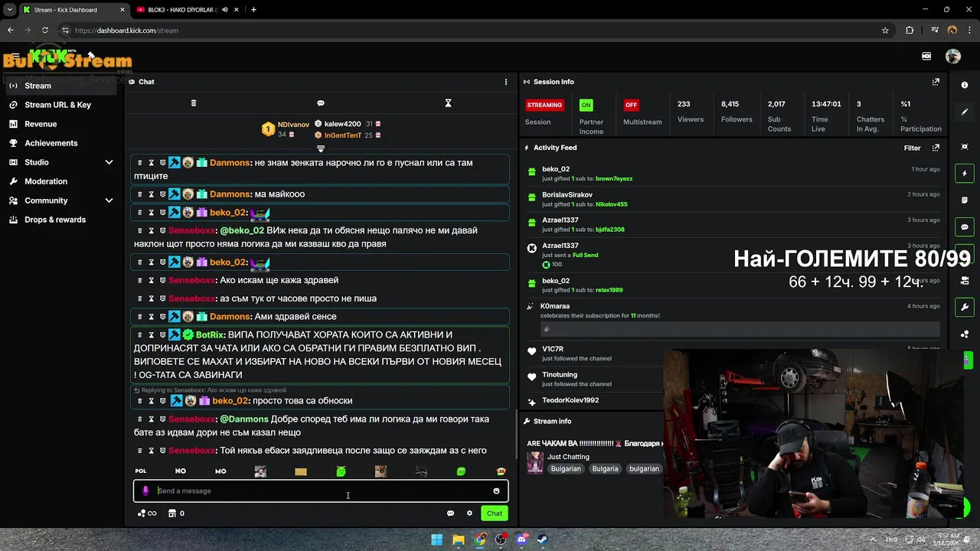Toggle chat bubble panel in right toolbar

tap(965, 227)
